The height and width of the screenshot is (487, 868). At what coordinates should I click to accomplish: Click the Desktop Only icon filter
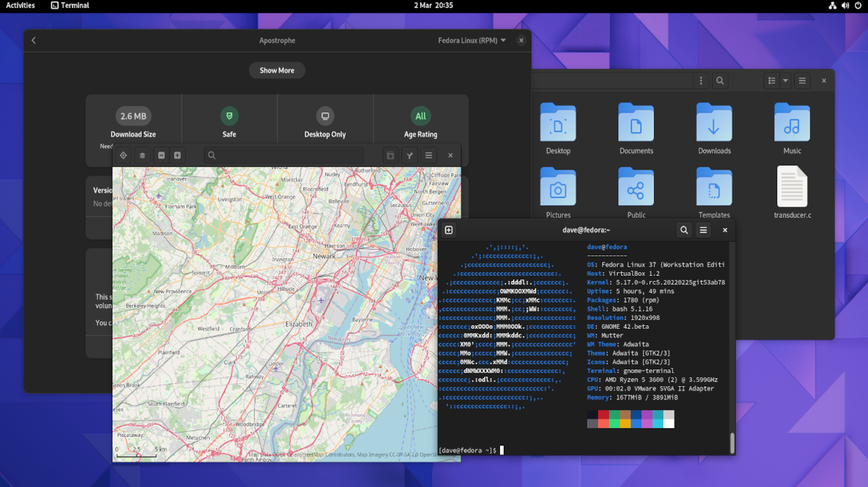point(325,116)
